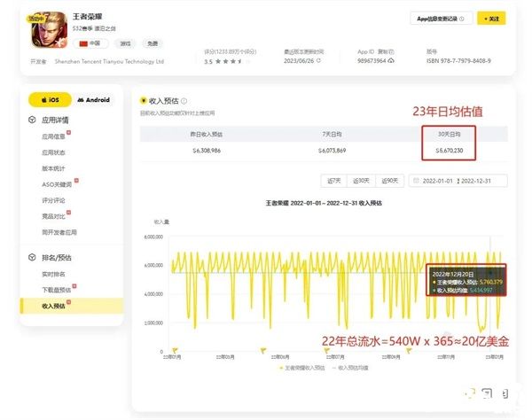The height and width of the screenshot is (420, 532).
Task: Click the 昨日收入预估 value $6,308,986
Action: (x=207, y=151)
